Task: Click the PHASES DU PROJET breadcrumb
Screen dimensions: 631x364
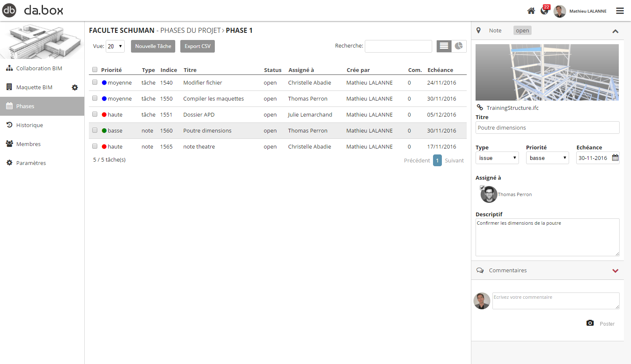Action: point(190,30)
